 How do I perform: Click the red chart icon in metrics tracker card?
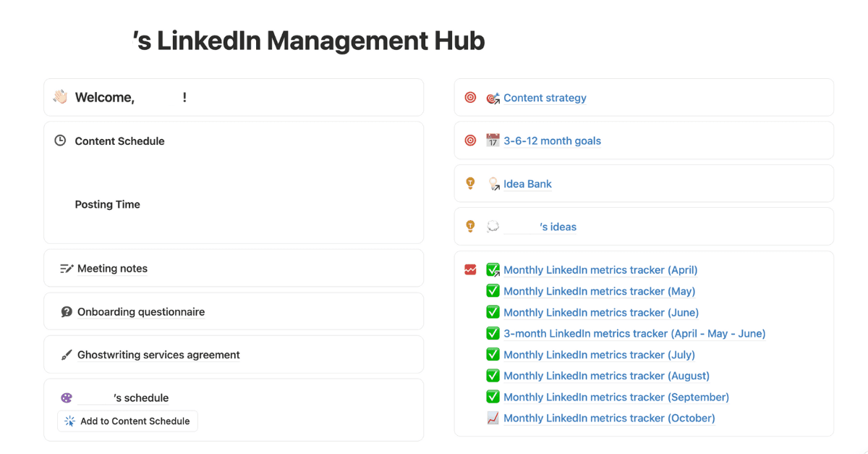pos(470,269)
